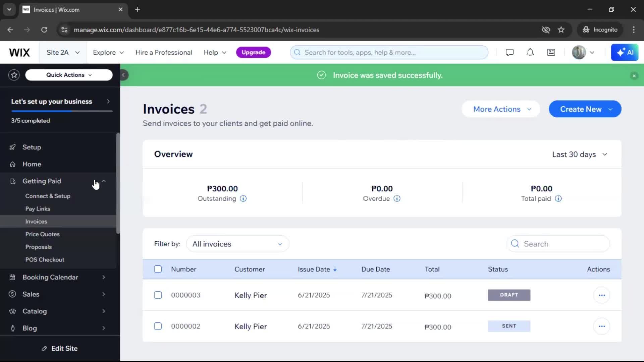Open Price Quotes page
Viewport: 644px width, 362px height.
pyautogui.click(x=42, y=234)
